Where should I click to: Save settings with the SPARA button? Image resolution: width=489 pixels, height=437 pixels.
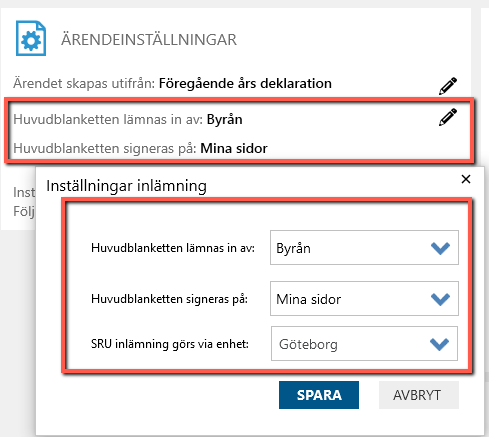point(319,395)
